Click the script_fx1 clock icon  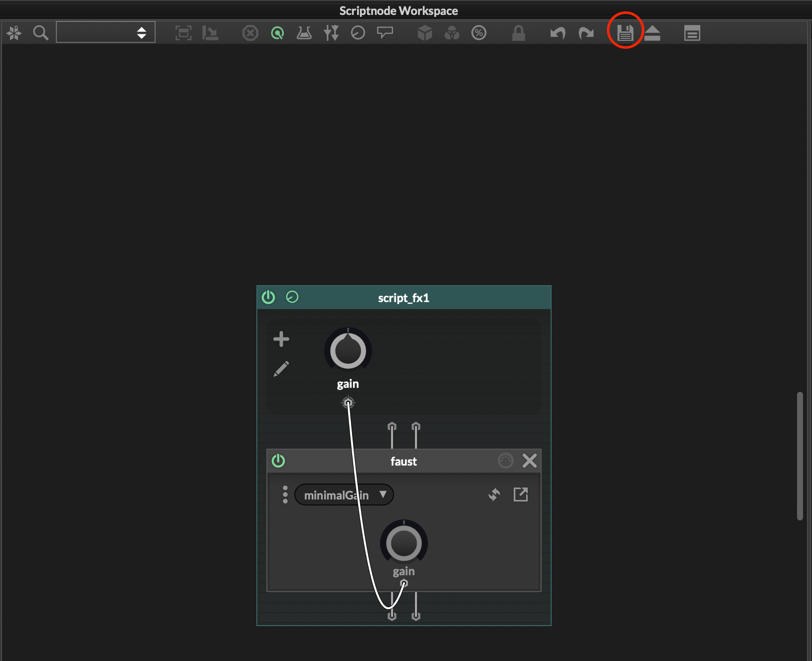[x=292, y=297]
